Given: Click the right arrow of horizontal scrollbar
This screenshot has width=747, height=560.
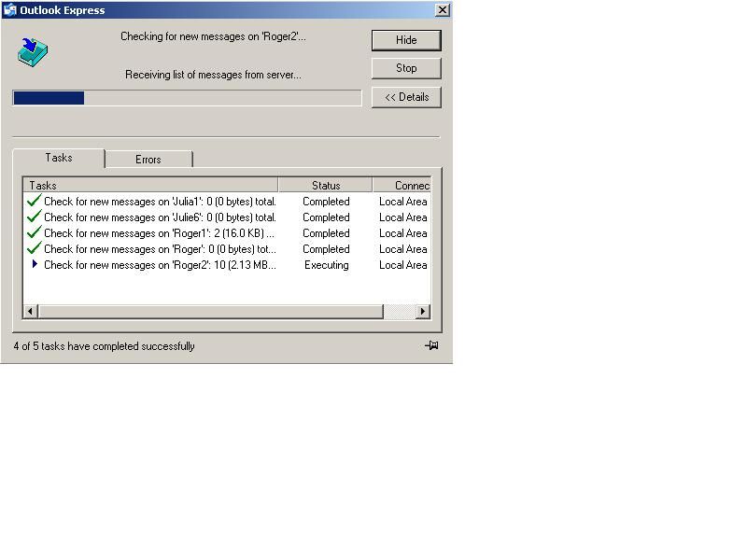Looking at the screenshot, I should pyautogui.click(x=423, y=312).
